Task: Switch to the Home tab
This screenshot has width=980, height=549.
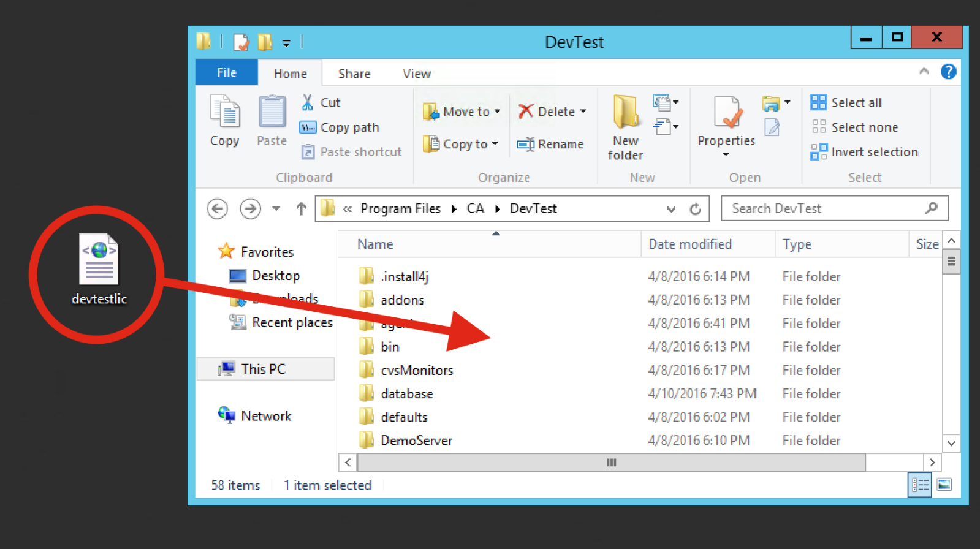Action: (290, 74)
